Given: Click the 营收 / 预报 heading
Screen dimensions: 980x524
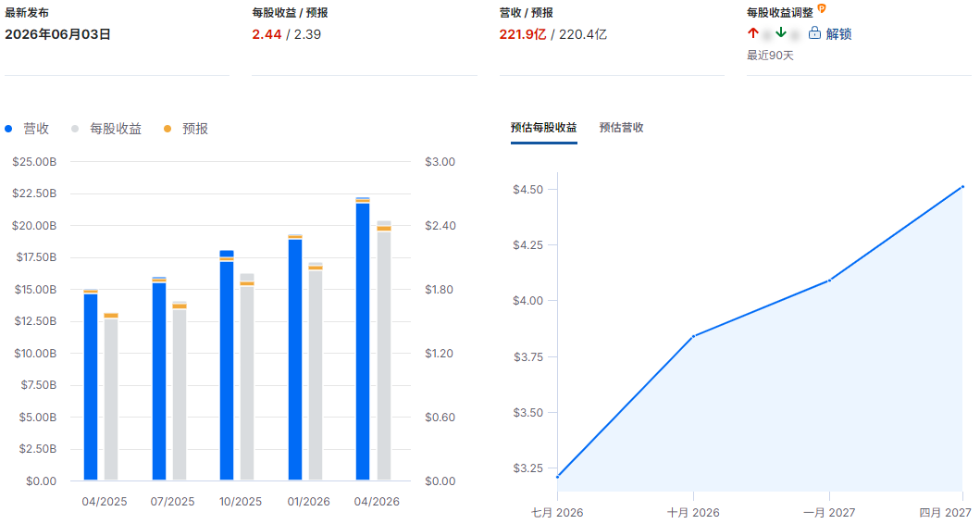Looking at the screenshot, I should 527,13.
